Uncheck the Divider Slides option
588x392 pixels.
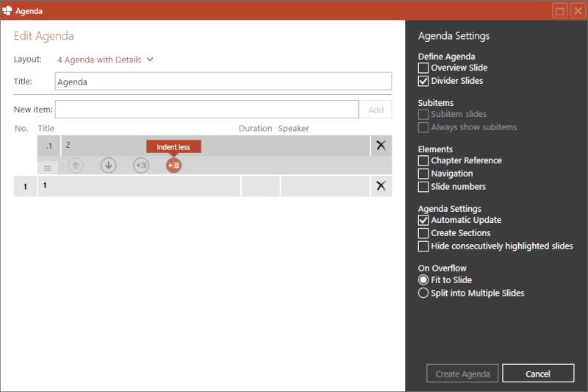[x=423, y=81]
